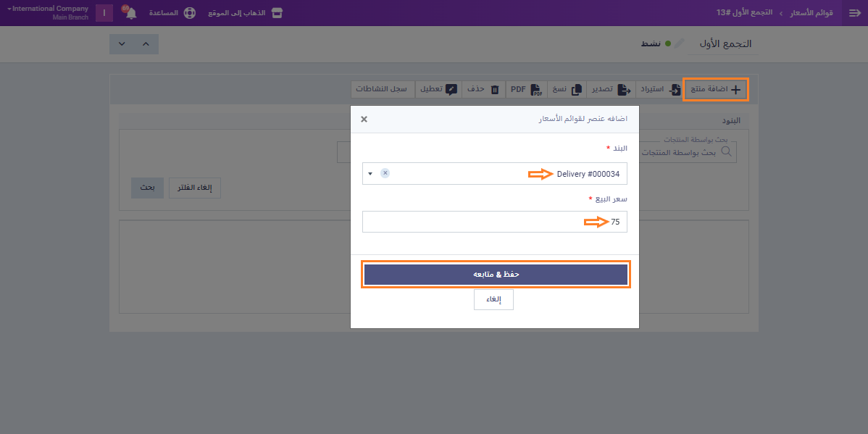Click Go to Site (الذهاب إلى الموقع)
Screen dimensions: 868x434
pyautogui.click(x=245, y=13)
